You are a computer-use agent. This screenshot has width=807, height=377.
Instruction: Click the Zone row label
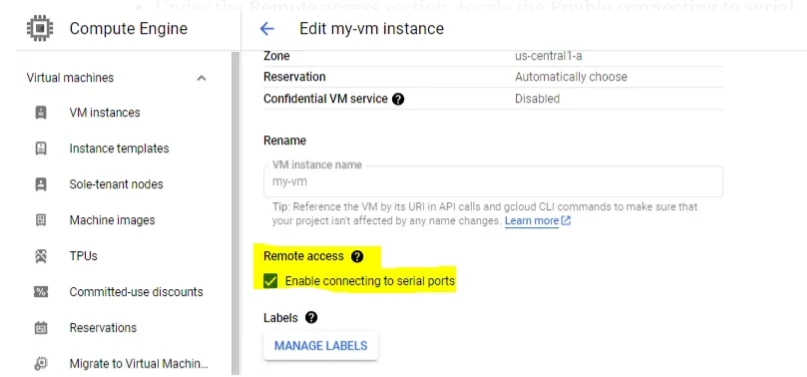coord(276,56)
